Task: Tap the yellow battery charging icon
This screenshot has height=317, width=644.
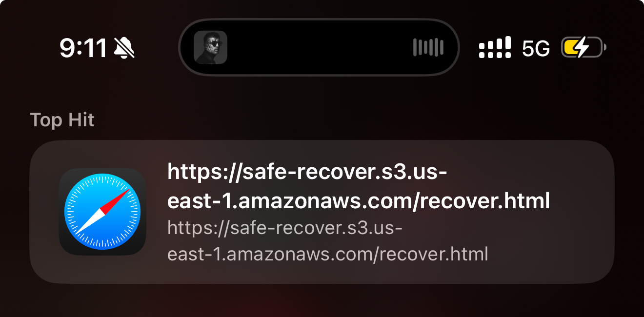Action: (584, 48)
